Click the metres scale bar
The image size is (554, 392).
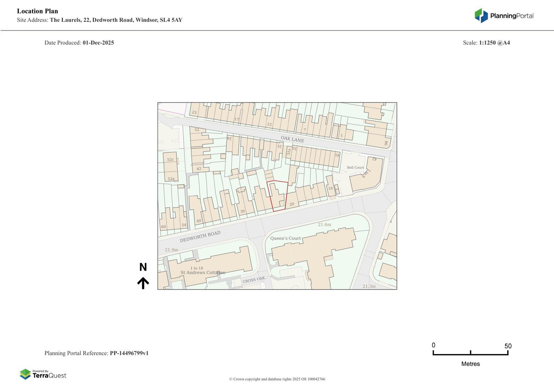click(x=470, y=353)
